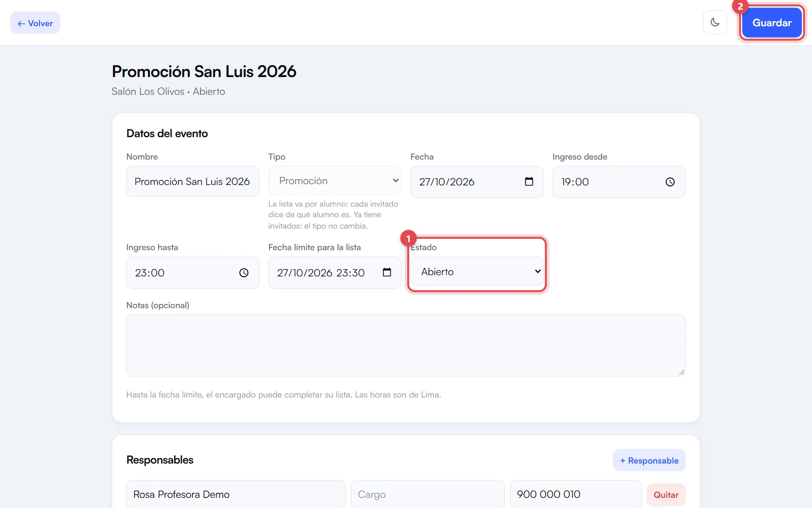
Task: Click the Notas (opcional) label
Action: coord(158,305)
